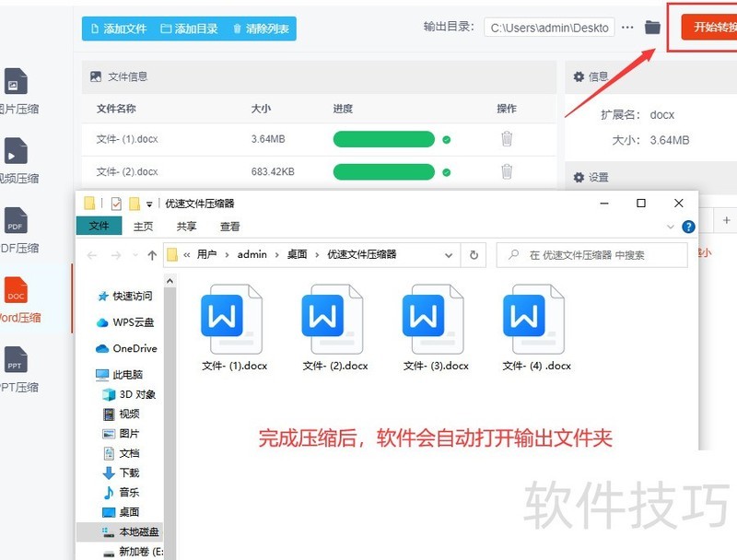
Task: Open the folder browse icon beside output directory
Action: (652, 28)
